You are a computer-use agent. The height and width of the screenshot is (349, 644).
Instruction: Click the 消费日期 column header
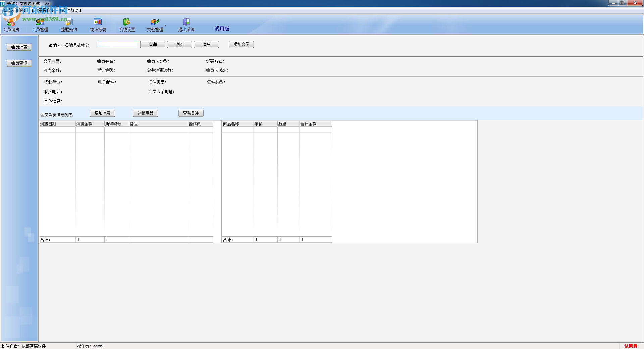(x=57, y=124)
